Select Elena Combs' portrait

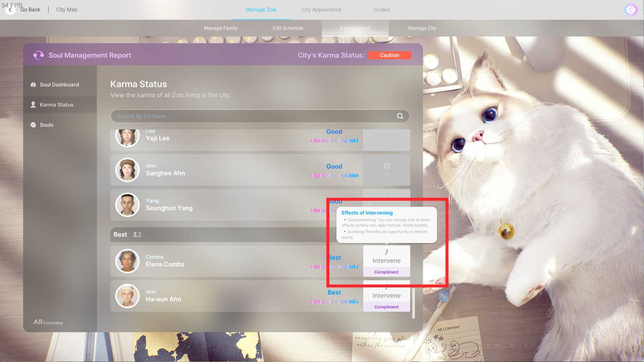[x=127, y=261]
